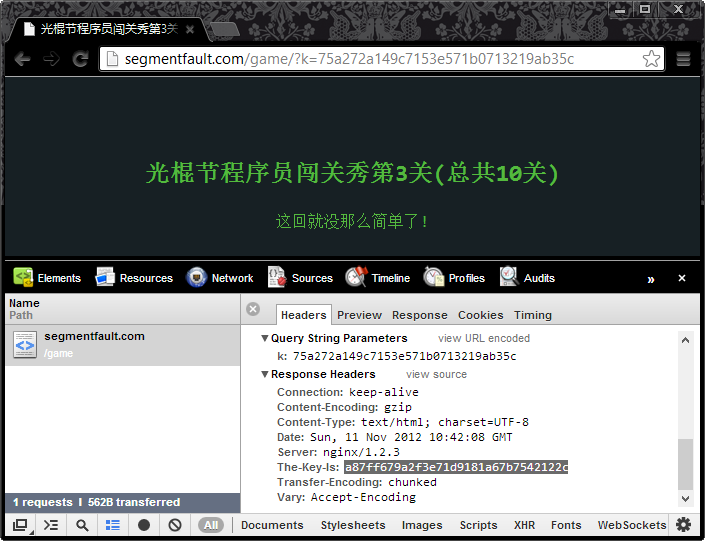
Task: Click the browser address bar
Action: pyautogui.click(x=370, y=59)
